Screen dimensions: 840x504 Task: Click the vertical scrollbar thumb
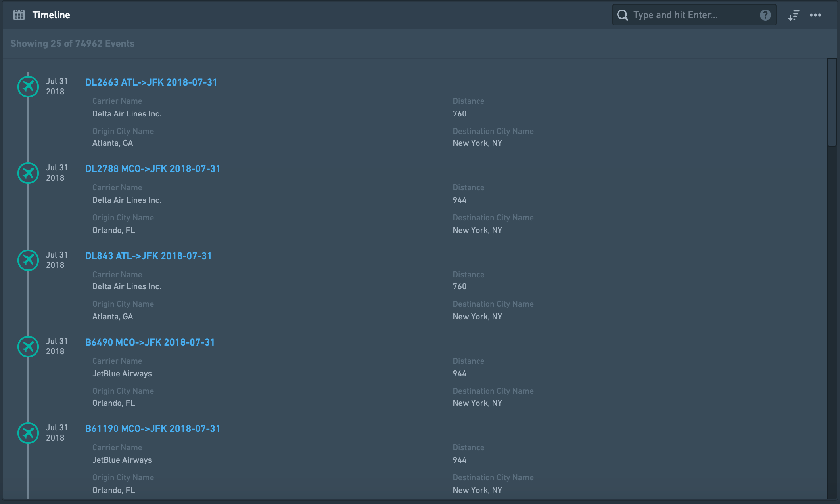tap(832, 102)
